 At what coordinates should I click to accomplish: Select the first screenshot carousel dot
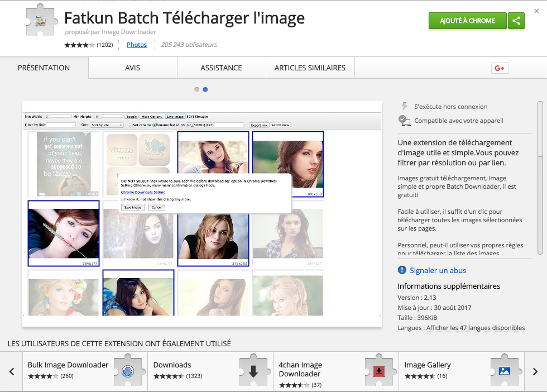[x=196, y=89]
